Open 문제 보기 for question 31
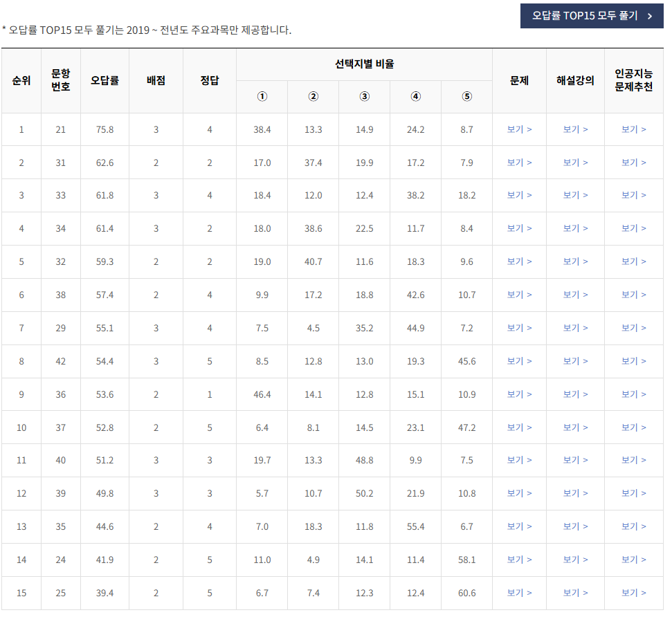The height and width of the screenshot is (617, 672). (520, 162)
